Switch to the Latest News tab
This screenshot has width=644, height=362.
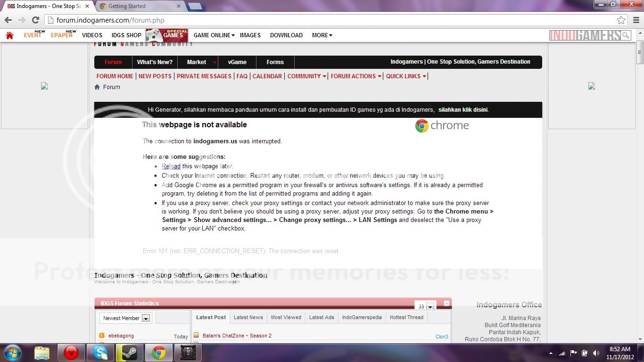[x=248, y=317]
